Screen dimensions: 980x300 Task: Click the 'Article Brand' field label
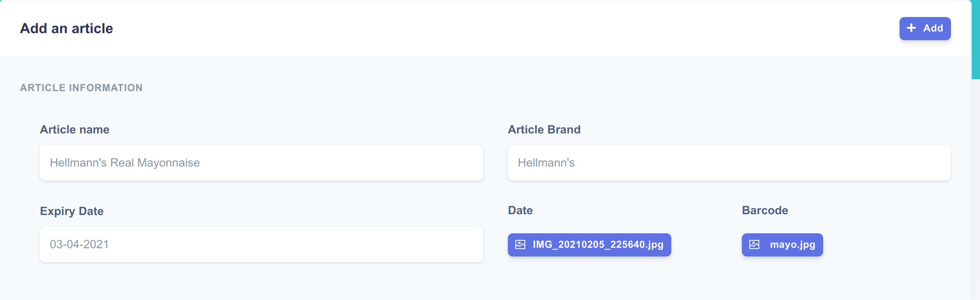click(x=544, y=130)
